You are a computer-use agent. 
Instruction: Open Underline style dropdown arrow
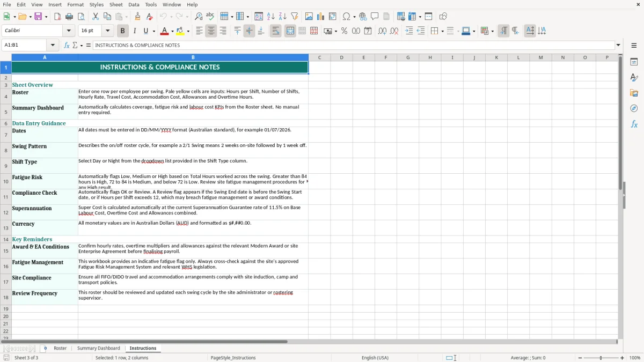coord(153,31)
